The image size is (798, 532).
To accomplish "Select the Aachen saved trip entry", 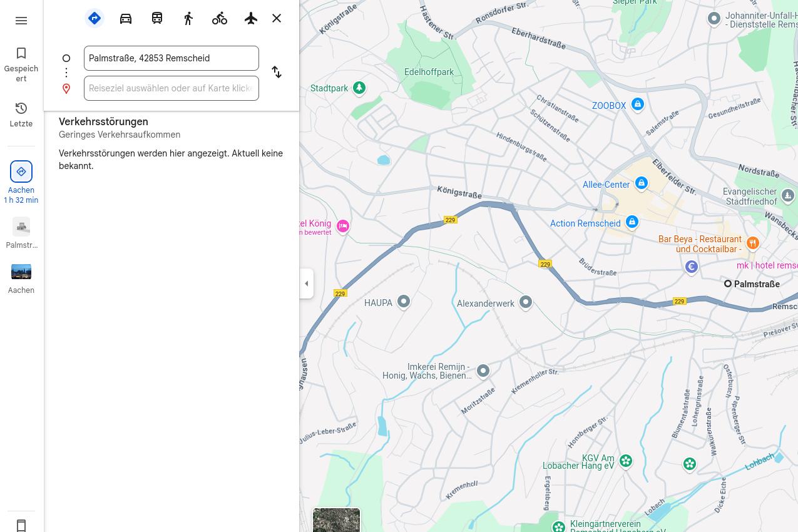I will click(21, 182).
